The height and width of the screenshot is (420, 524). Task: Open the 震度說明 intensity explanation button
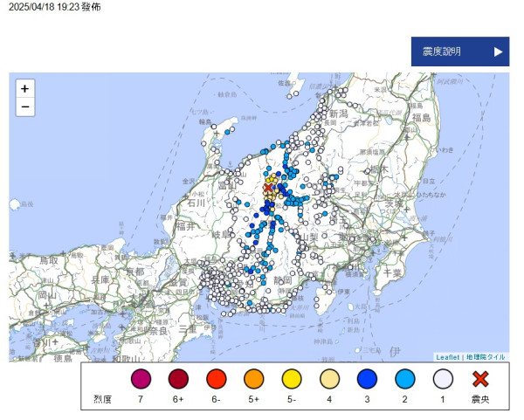coord(460,52)
